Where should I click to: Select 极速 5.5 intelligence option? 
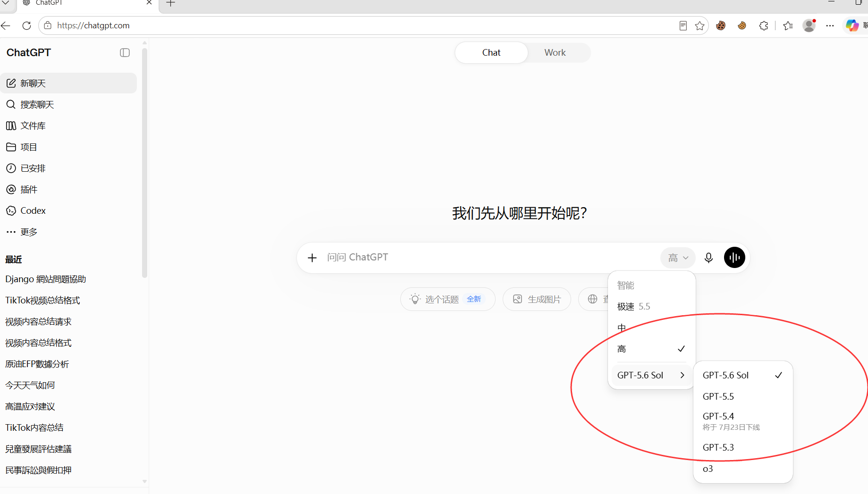651,307
